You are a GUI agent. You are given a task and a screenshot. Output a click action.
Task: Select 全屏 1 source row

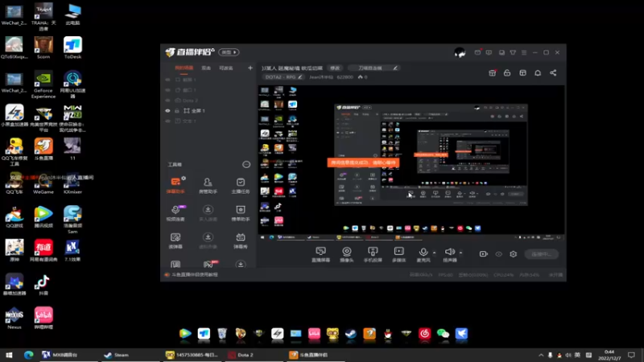pos(208,111)
